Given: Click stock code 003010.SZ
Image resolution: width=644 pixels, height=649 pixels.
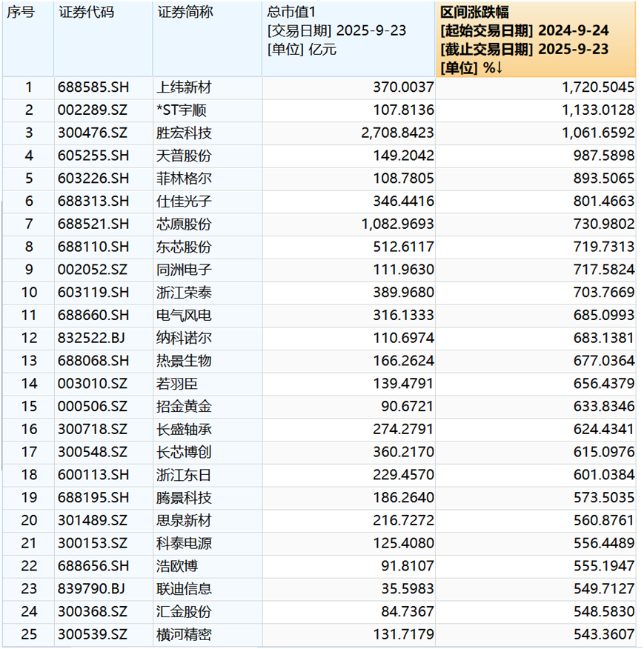Looking at the screenshot, I should 93,384.
